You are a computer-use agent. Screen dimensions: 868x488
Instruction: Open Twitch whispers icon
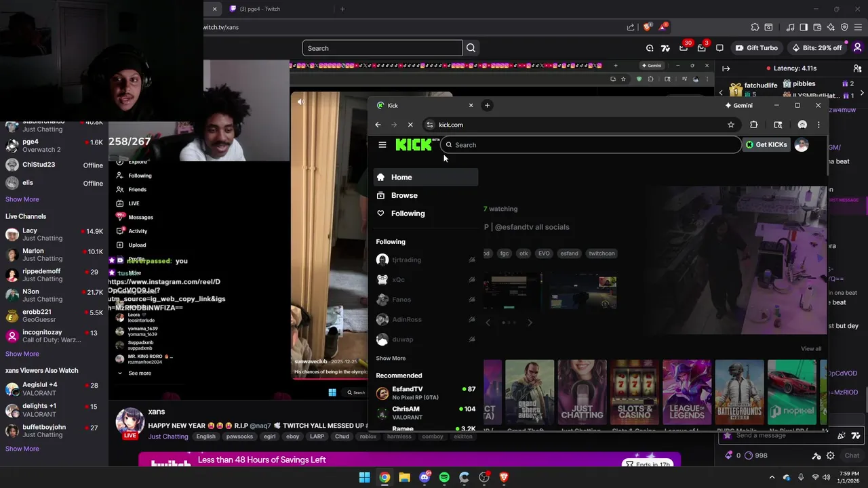pyautogui.click(x=719, y=48)
